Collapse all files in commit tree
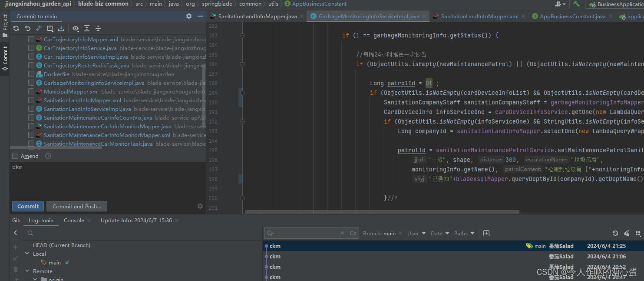This screenshot has width=644, height=281. (98, 28)
